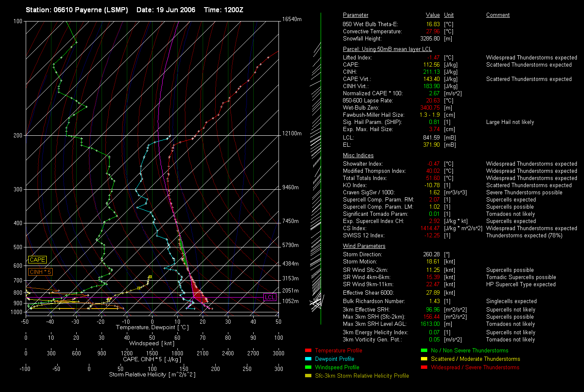Select the underlined Parameter column heading
Image resolution: width=584 pixels, height=392 pixels.
point(355,15)
